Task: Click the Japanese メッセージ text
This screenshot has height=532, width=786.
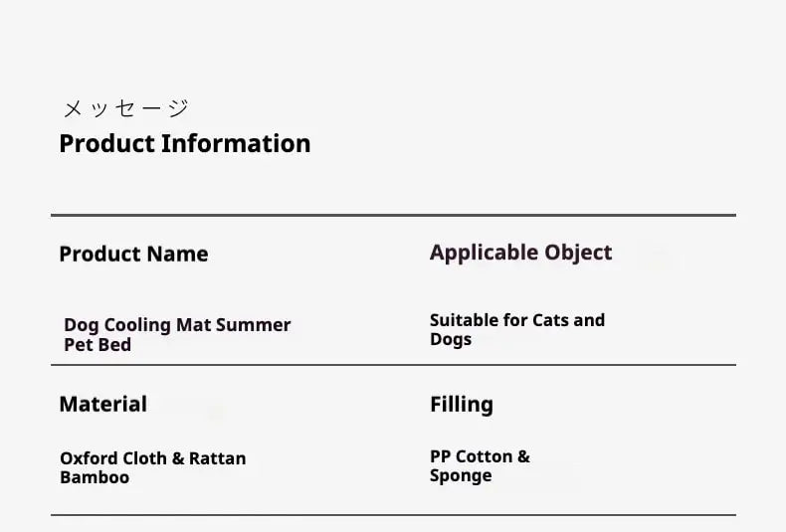Action: tap(124, 108)
